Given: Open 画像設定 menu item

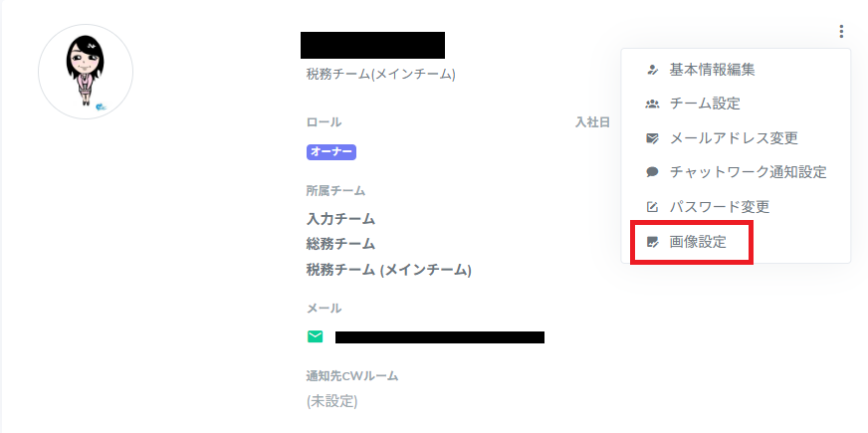Looking at the screenshot, I should click(x=698, y=242).
